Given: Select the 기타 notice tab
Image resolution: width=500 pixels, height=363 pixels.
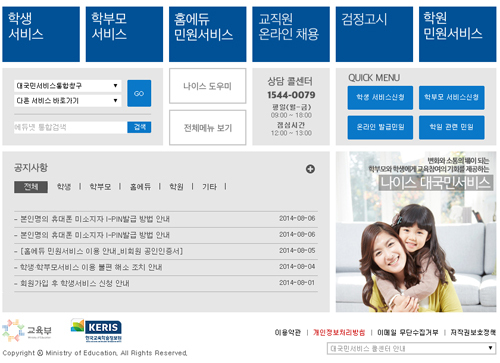Looking at the screenshot, I should click(x=210, y=187).
